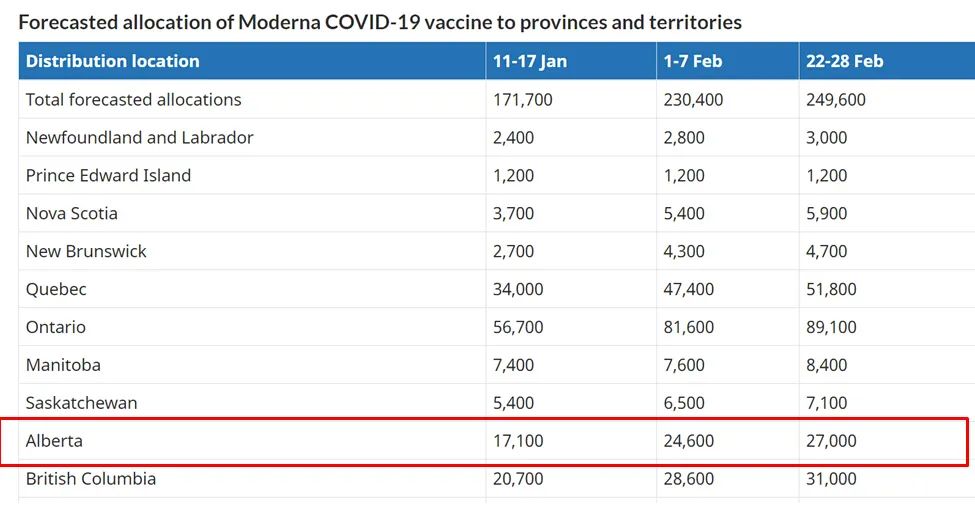Click the Total forecasted allocations row label

(134, 100)
